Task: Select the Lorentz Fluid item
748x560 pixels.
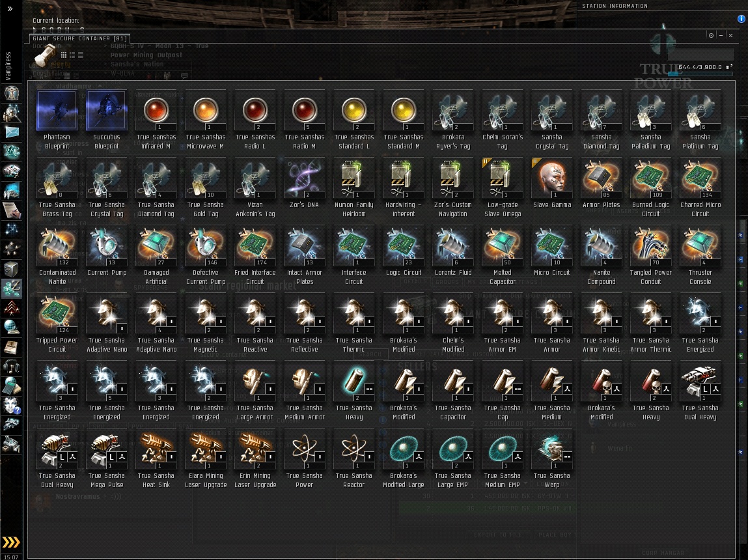Action: 453,252
